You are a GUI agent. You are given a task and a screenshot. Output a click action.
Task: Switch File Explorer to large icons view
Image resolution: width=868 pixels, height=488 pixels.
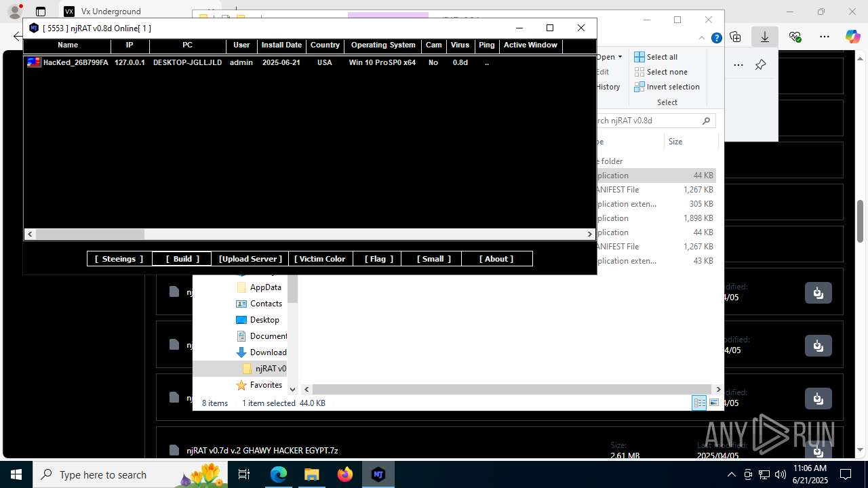714,403
